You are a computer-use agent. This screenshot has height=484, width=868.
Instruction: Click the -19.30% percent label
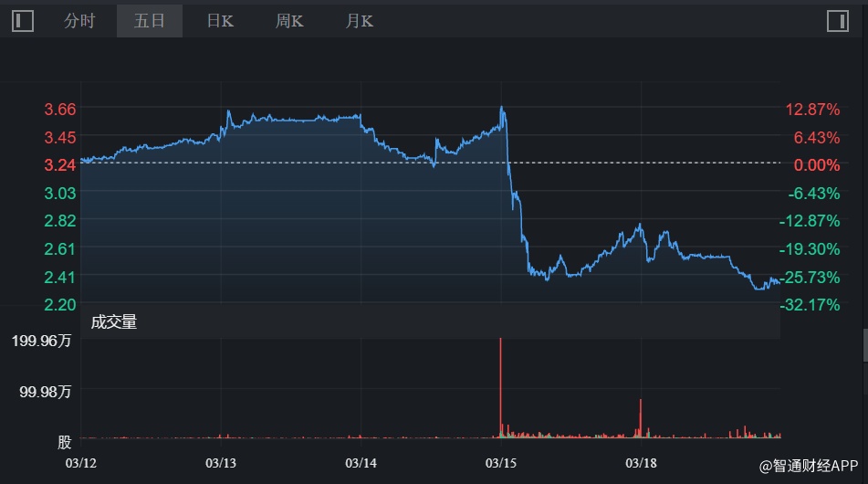pos(810,249)
